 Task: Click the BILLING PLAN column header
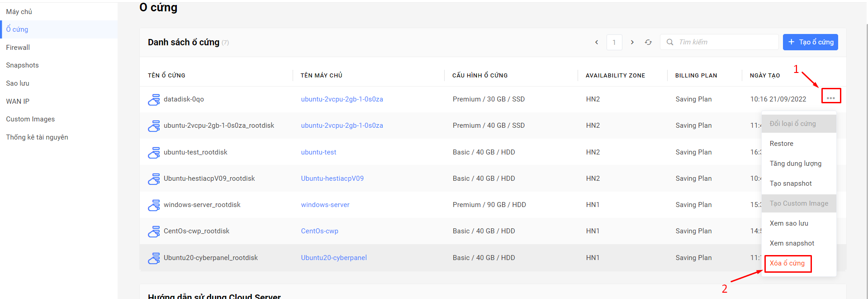point(696,75)
